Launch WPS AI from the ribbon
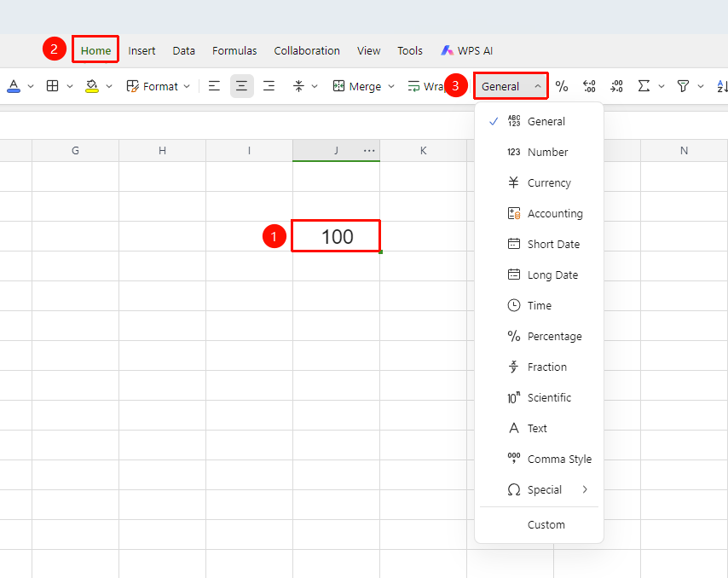This screenshot has height=578, width=728. tap(466, 50)
